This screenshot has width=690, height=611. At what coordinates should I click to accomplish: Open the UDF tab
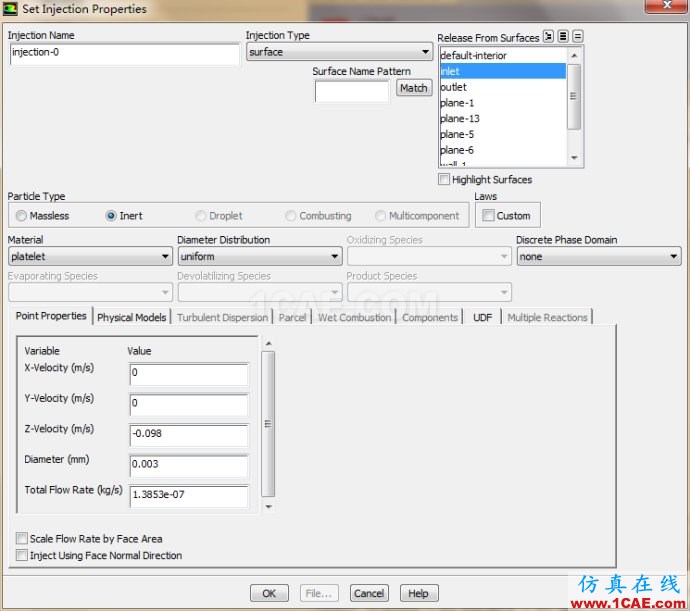pyautogui.click(x=482, y=317)
